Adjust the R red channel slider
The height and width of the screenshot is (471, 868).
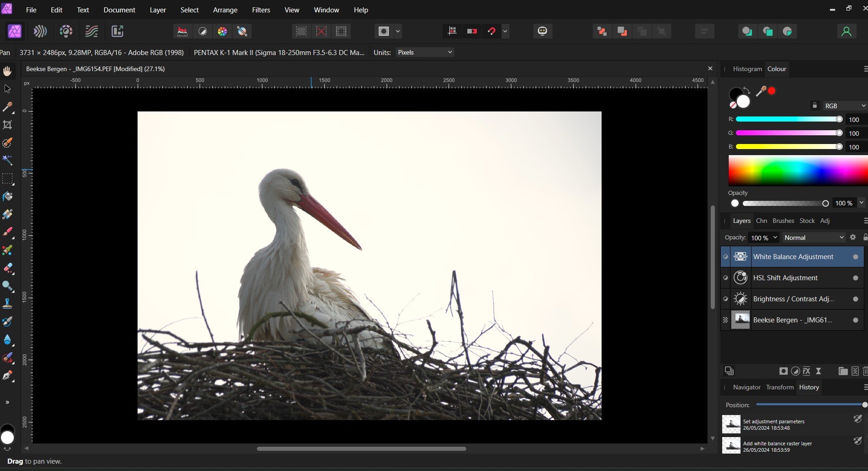tap(789, 119)
